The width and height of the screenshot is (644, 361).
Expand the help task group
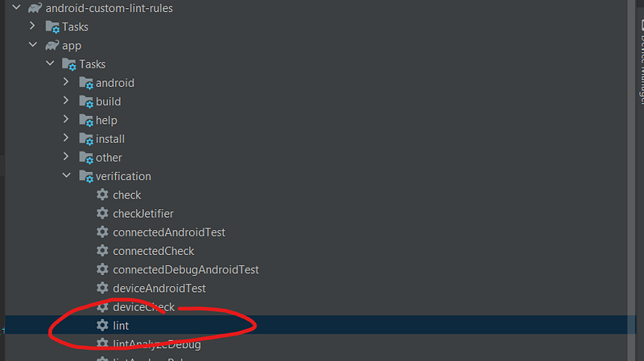point(66,119)
